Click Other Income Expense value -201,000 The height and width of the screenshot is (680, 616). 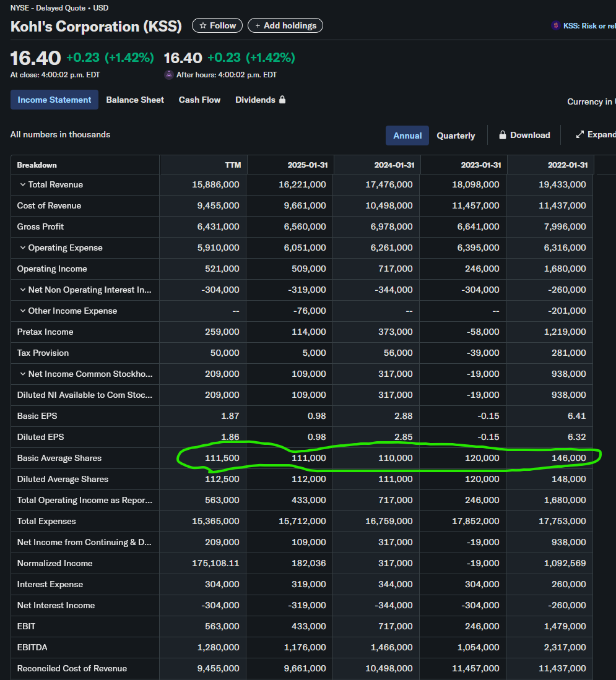click(x=566, y=311)
